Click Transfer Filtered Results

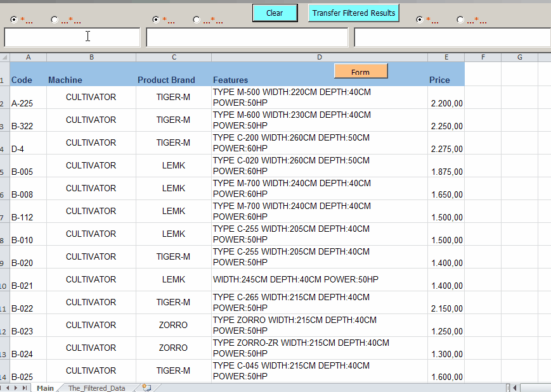coord(353,13)
